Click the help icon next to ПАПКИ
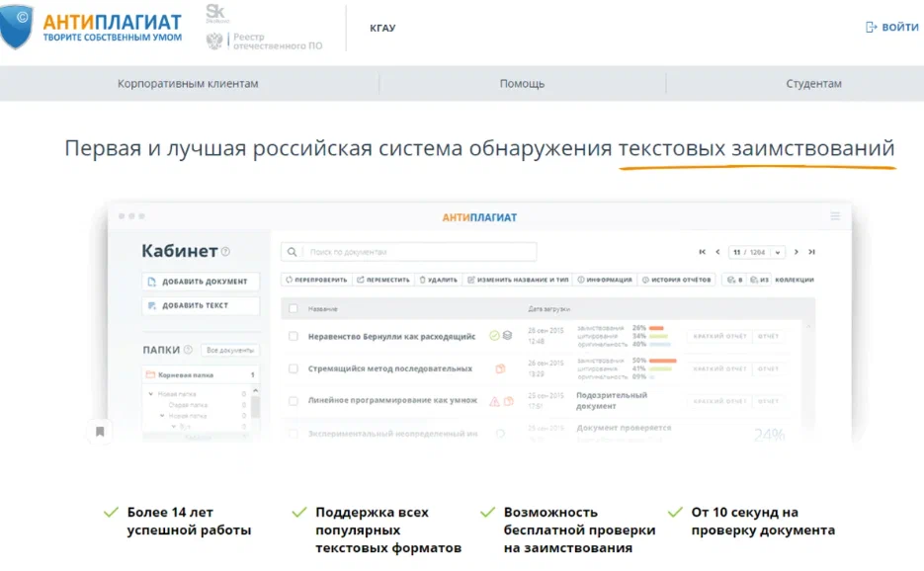 click(188, 350)
